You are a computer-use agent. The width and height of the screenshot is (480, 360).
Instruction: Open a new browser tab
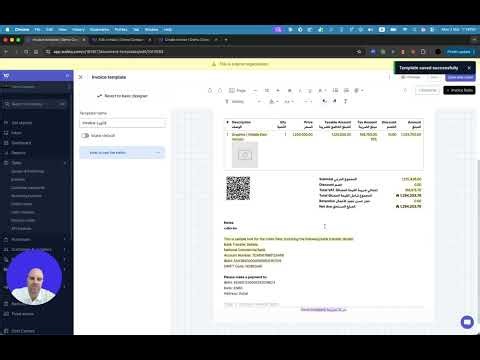(x=226, y=40)
